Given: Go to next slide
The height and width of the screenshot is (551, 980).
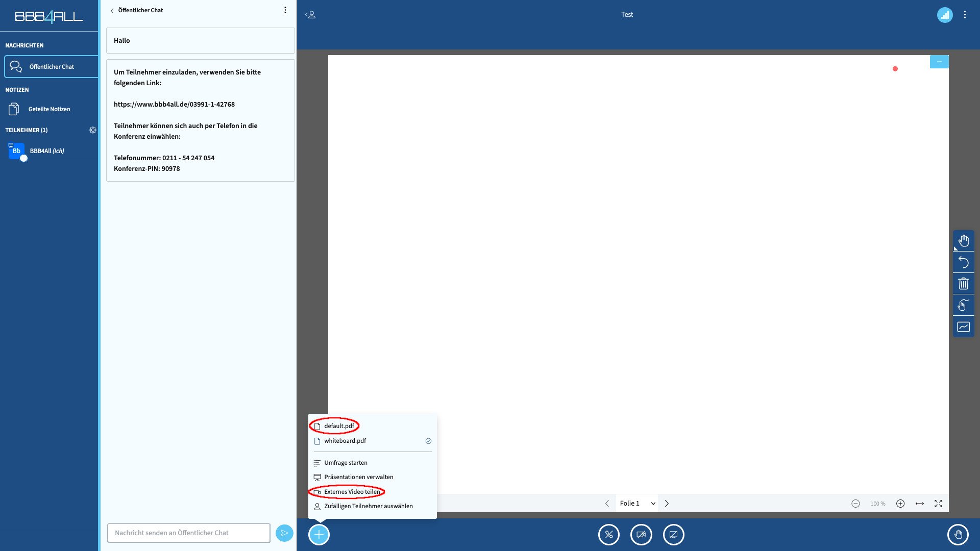Looking at the screenshot, I should point(667,504).
